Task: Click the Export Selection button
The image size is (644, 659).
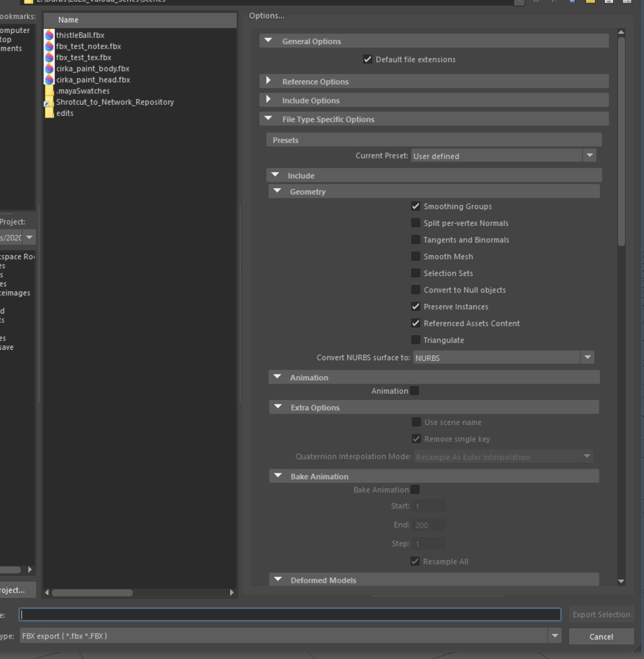Action: coord(601,614)
